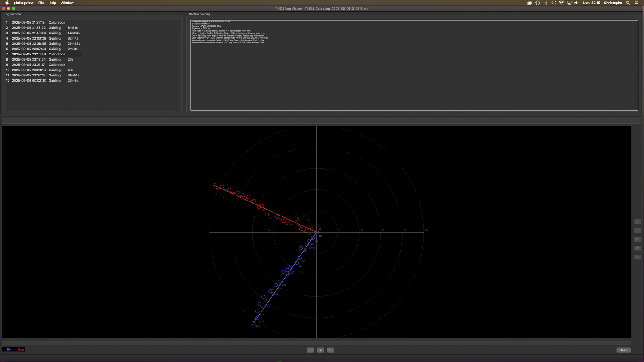Select the 23:21:17 Calibration log section

point(43,65)
